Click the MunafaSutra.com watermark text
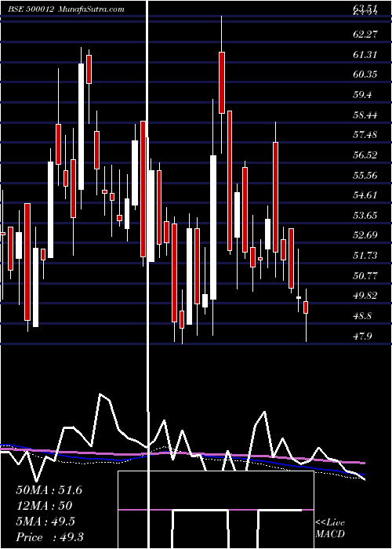 tap(90, 9)
